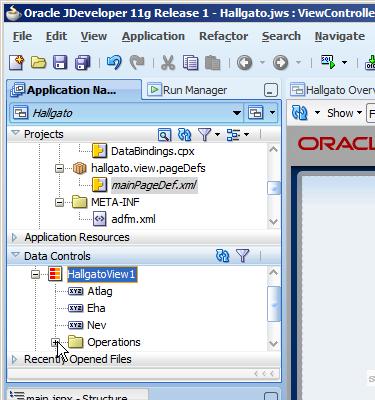Select the Atlag attribute in Data Controls
The image size is (375, 400).
tap(100, 291)
